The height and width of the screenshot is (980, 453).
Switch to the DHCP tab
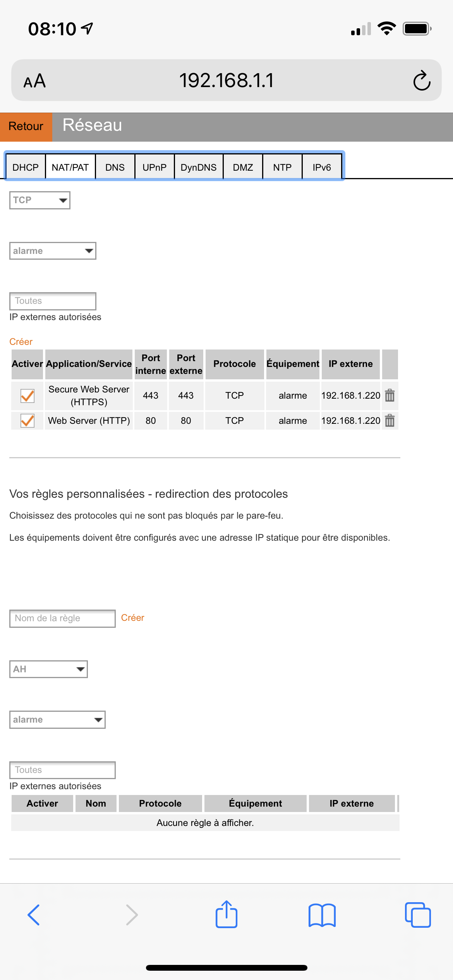[x=26, y=167]
